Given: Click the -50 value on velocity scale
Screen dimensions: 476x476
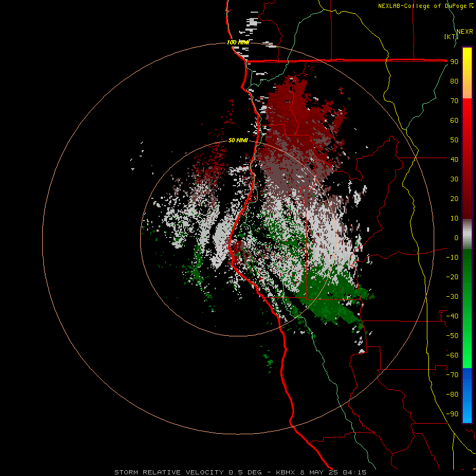Looking at the screenshot, I should coord(452,336).
